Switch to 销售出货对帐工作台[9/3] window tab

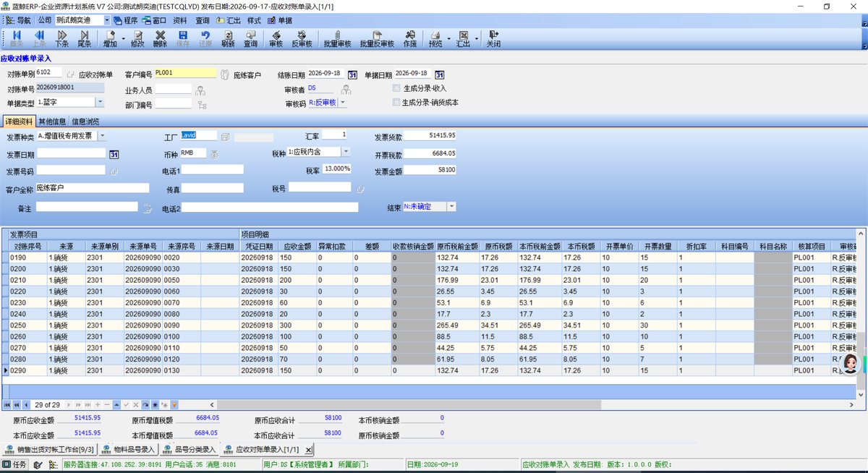49,449
